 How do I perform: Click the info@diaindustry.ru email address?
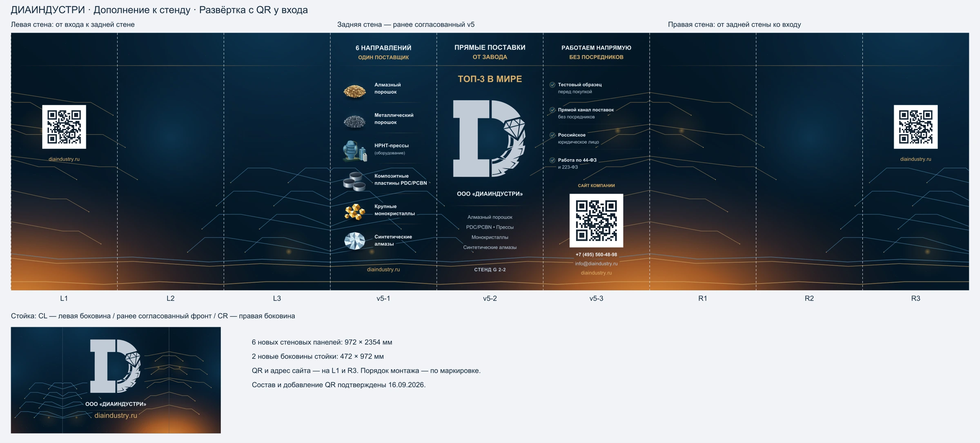[x=596, y=264]
